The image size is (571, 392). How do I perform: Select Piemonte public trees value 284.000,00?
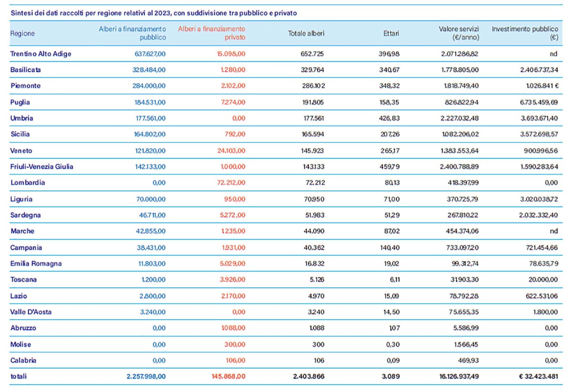click(149, 86)
